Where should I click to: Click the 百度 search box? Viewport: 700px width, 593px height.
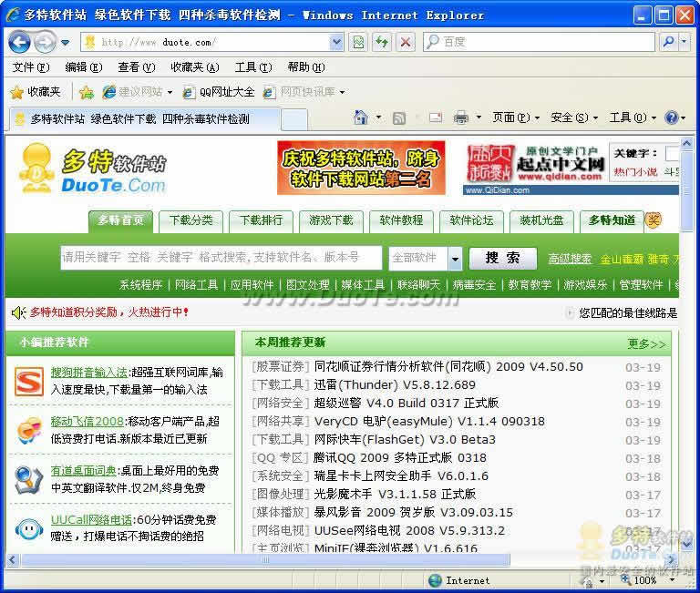[539, 42]
